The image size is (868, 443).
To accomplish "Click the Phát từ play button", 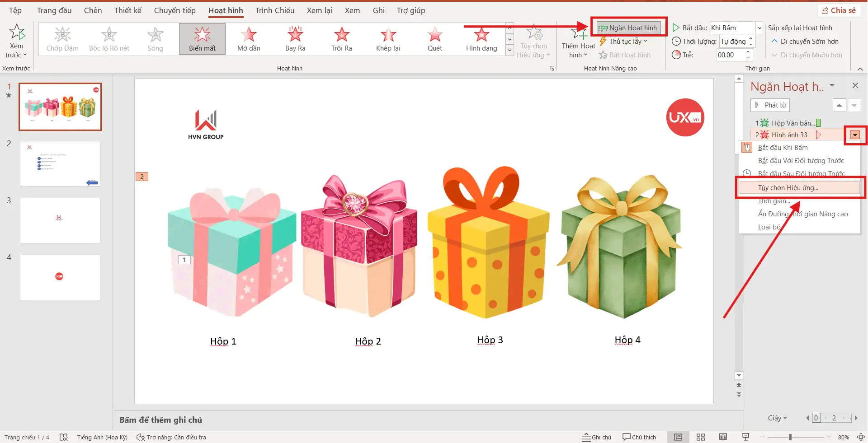I will tap(770, 105).
